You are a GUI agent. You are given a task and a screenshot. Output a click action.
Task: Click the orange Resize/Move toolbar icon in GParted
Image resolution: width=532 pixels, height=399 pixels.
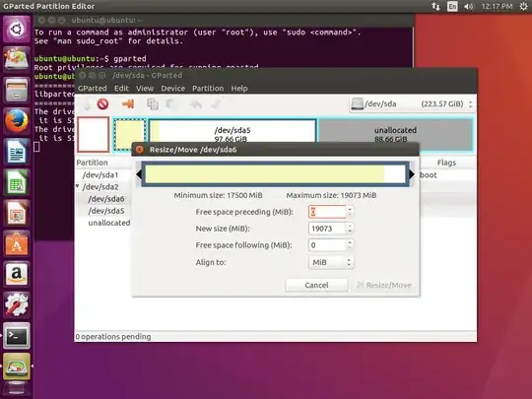pos(128,103)
